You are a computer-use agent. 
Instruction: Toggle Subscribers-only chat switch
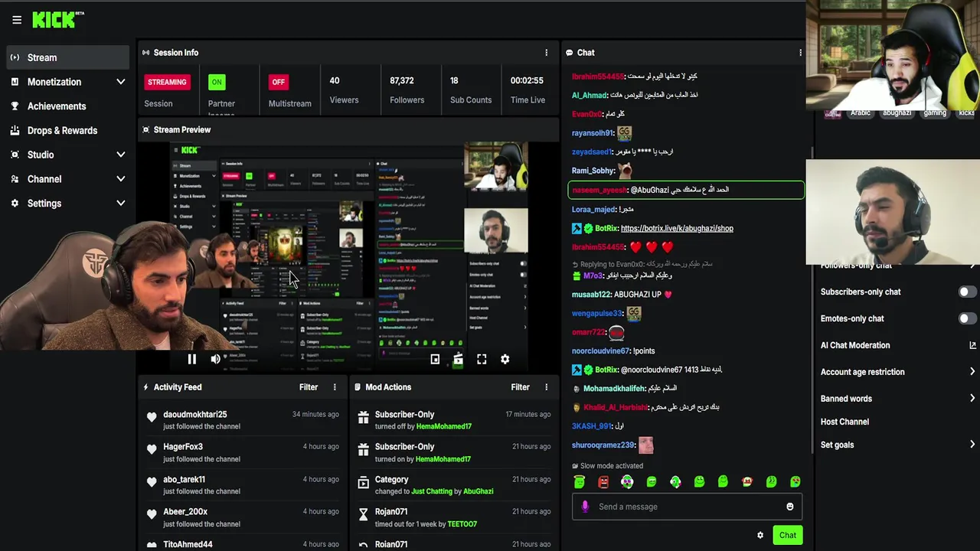click(x=967, y=292)
